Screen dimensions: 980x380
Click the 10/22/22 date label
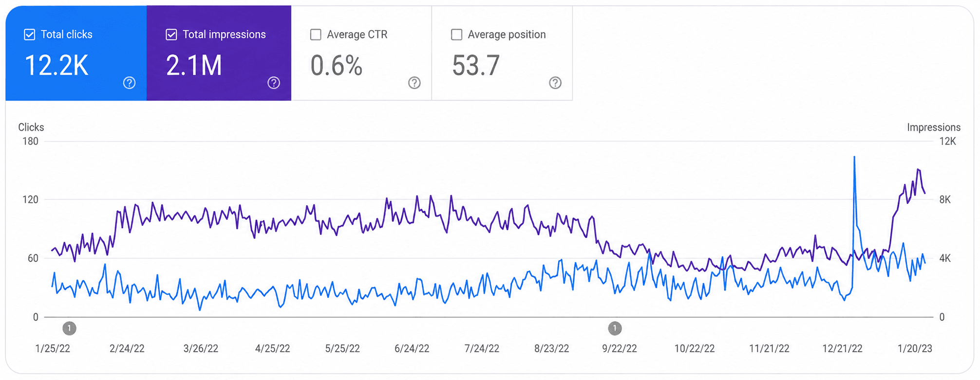point(695,348)
